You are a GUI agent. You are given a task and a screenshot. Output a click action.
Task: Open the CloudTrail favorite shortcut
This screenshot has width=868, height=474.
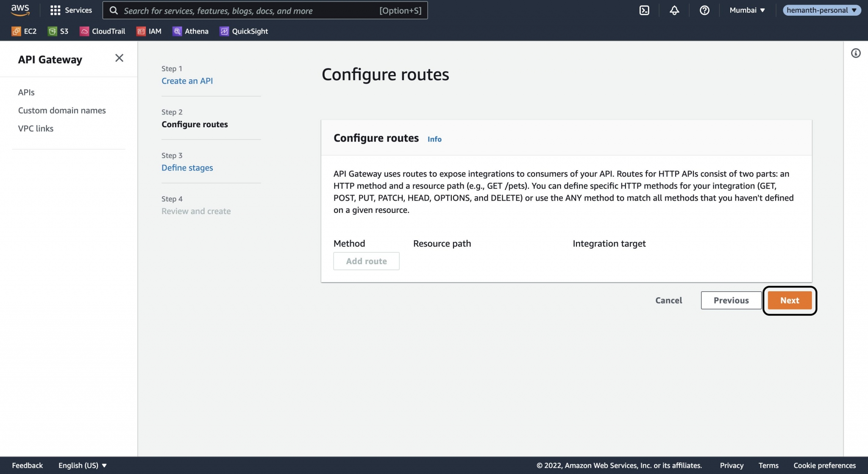pyautogui.click(x=102, y=31)
